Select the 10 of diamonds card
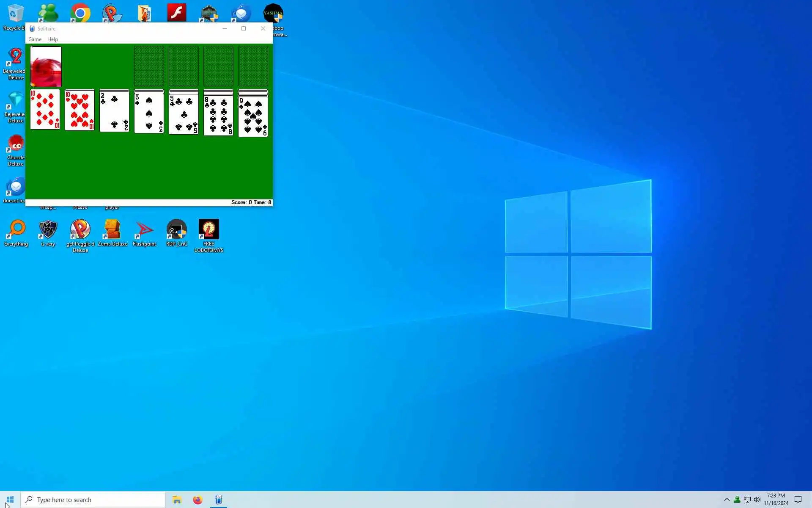 [45, 110]
